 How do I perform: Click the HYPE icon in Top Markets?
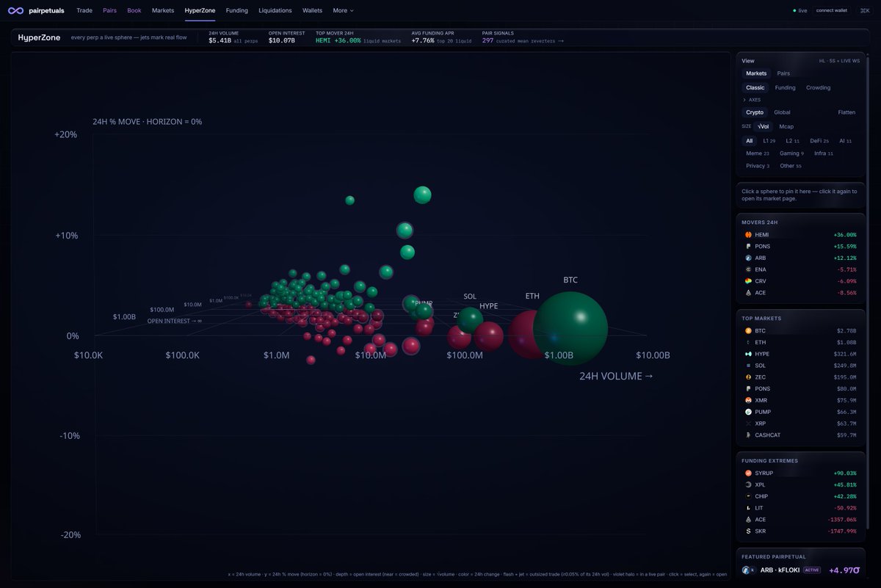coord(748,354)
